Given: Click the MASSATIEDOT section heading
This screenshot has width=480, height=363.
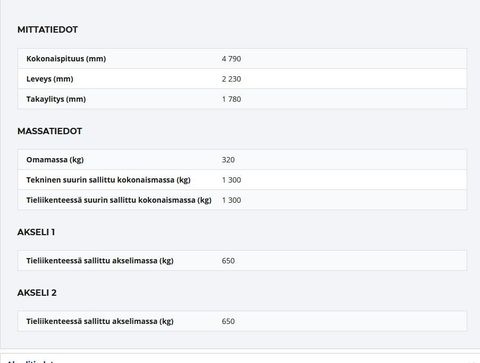Looking at the screenshot, I should pos(50,131).
